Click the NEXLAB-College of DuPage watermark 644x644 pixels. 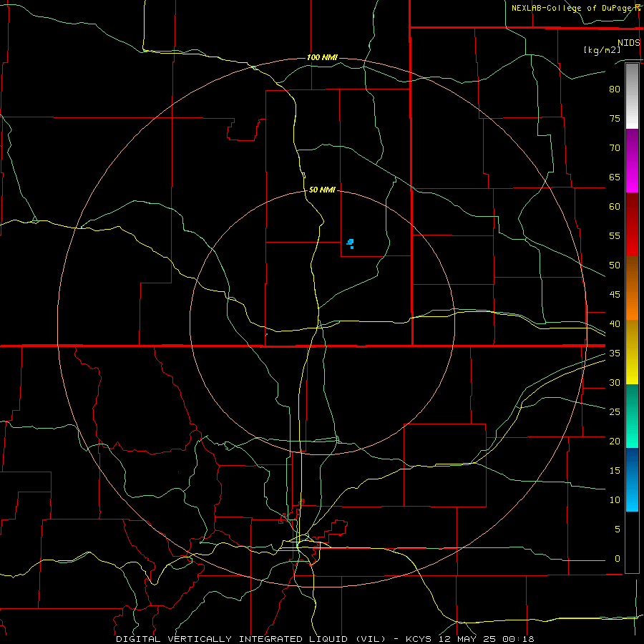pos(576,8)
